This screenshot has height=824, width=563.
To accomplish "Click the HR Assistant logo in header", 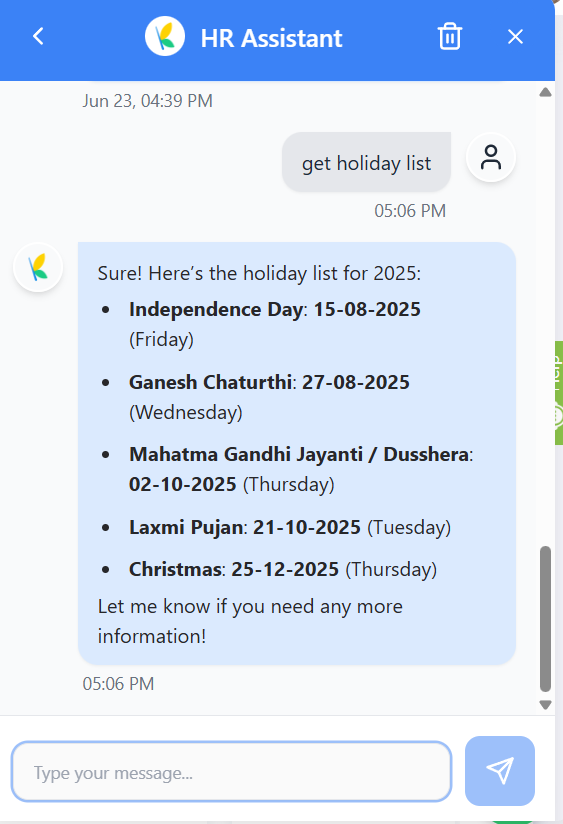I will click(x=165, y=37).
